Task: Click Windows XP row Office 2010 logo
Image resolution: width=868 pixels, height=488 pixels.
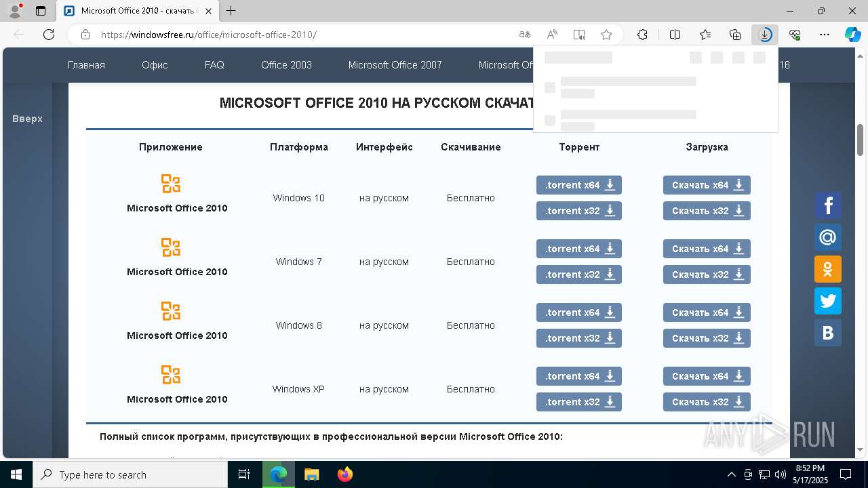Action: 171,375
